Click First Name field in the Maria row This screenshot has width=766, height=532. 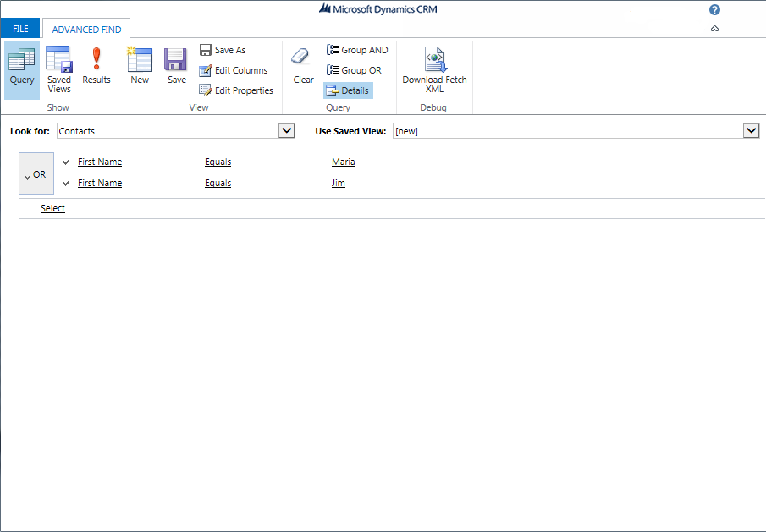click(100, 162)
